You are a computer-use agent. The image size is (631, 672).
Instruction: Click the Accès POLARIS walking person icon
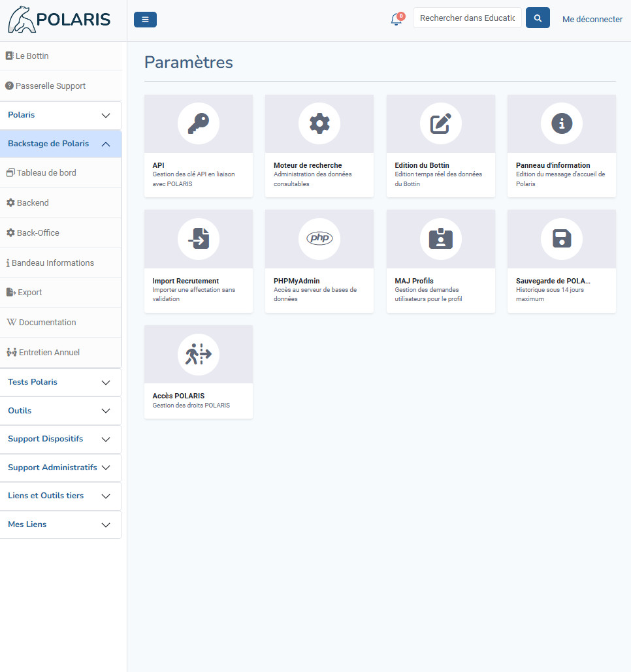198,355
